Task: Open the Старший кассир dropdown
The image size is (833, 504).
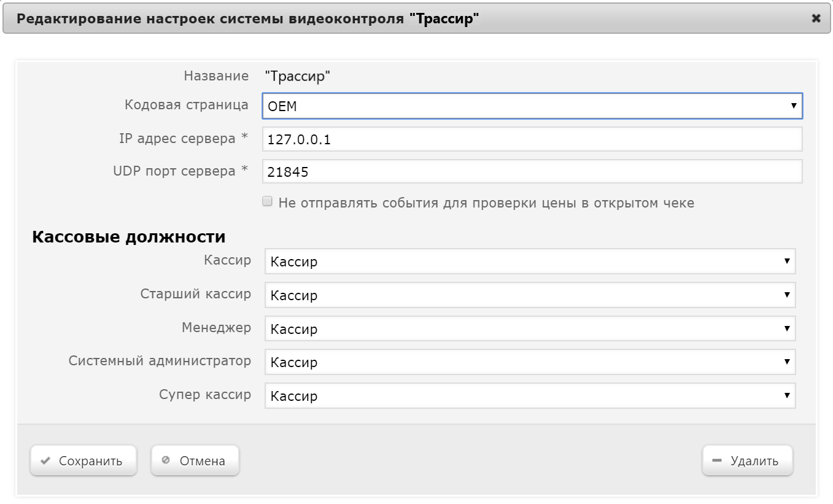Action: pos(530,295)
